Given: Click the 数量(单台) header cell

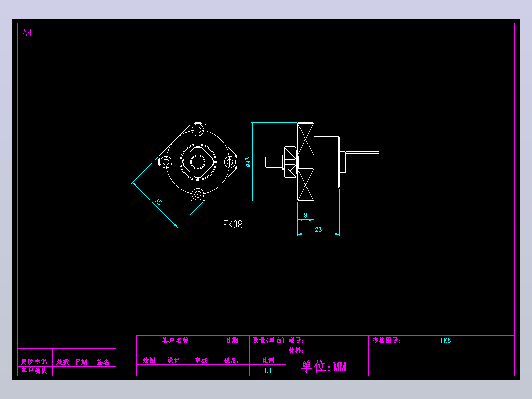Looking at the screenshot, I should coord(268,340).
